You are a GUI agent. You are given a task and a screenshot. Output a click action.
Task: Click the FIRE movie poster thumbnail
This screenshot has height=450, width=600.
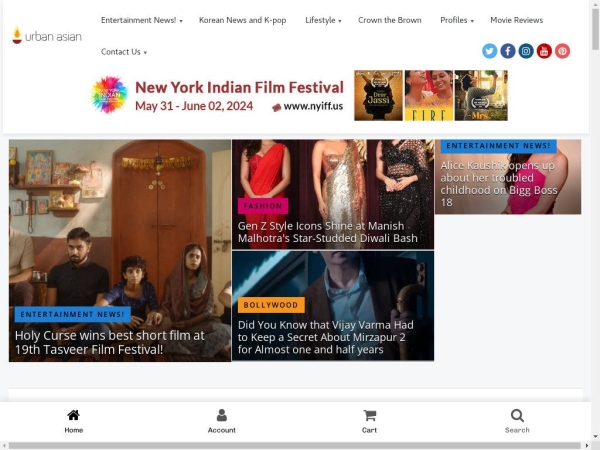429,95
